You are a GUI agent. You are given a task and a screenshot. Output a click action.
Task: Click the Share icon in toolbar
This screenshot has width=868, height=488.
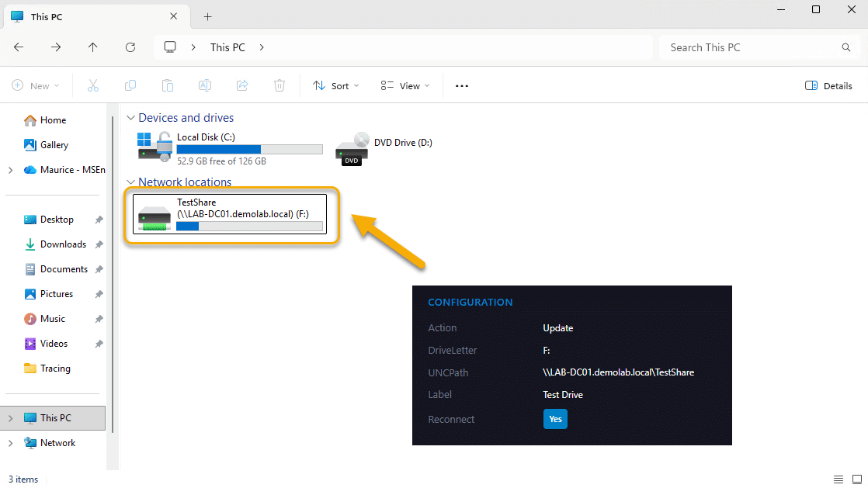pos(242,86)
